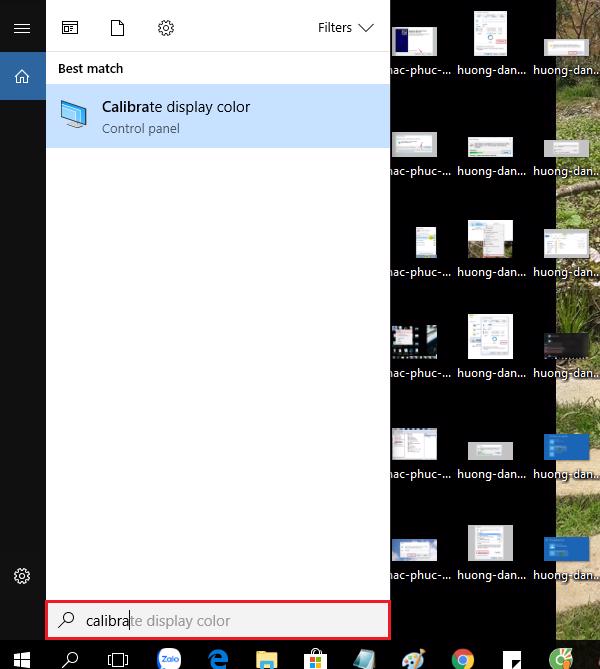
Task: Select the Home icon in sidebar
Action: (22, 76)
